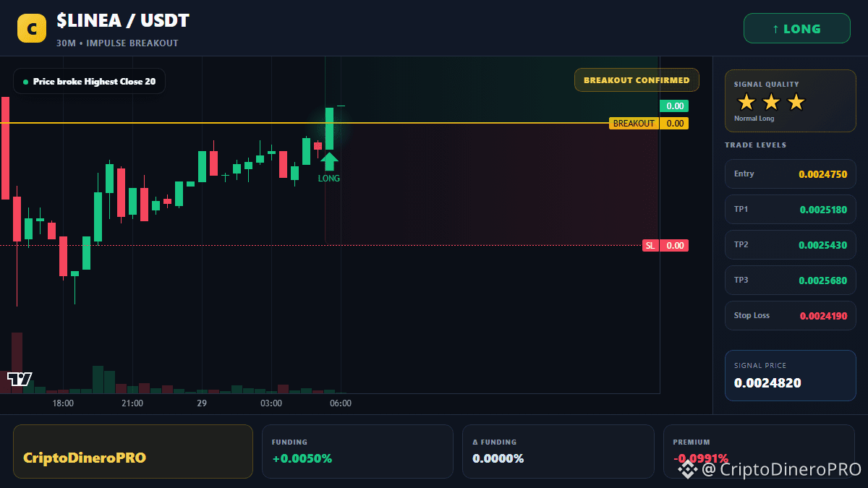Viewport: 868px width, 488px height.
Task: Click the 06:00 time axis label
Action: coord(341,403)
